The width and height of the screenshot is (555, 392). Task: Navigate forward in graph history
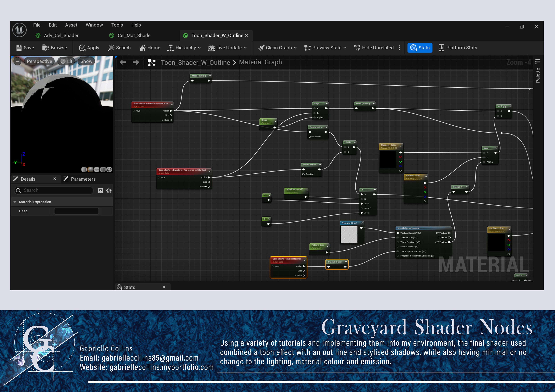[136, 62]
